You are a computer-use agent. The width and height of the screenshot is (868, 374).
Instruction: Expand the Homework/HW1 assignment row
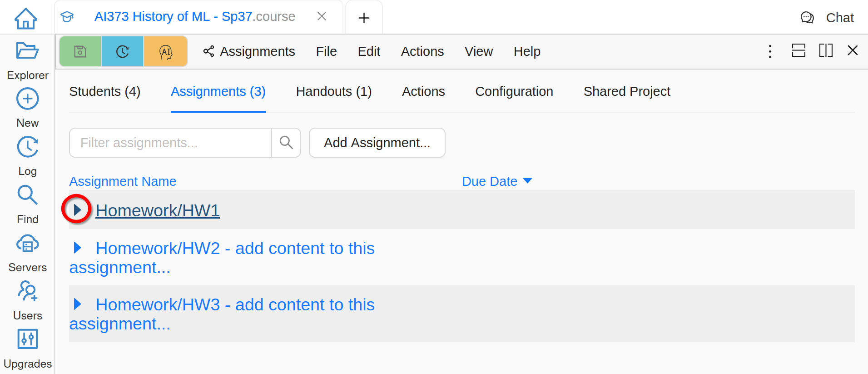pyautogui.click(x=77, y=209)
